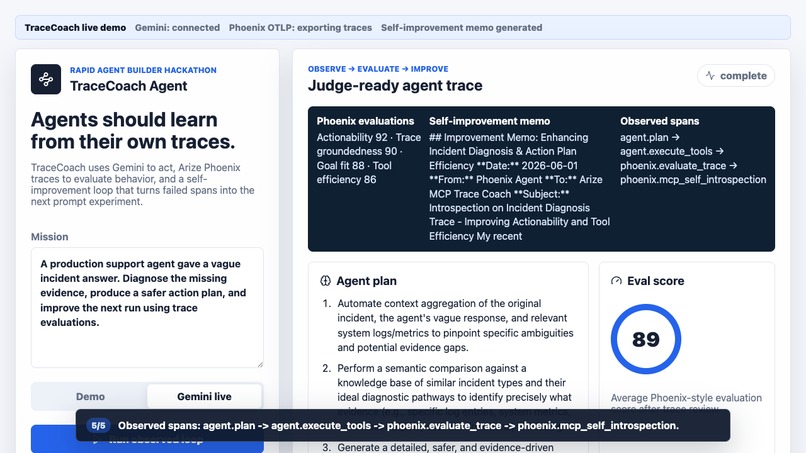806x453 pixels.
Task: Click plan step 2 'Perform a semantic comparison'
Action: point(455,390)
